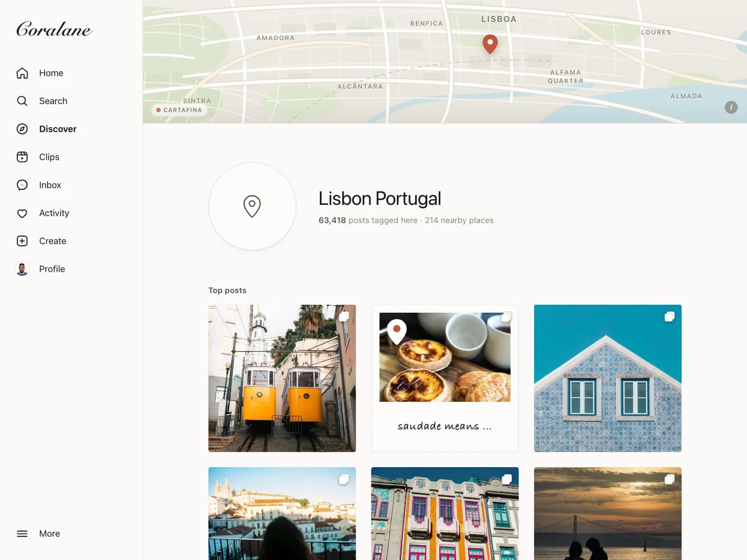Click the carousel icon on tram post
The height and width of the screenshot is (560, 747).
point(344,317)
